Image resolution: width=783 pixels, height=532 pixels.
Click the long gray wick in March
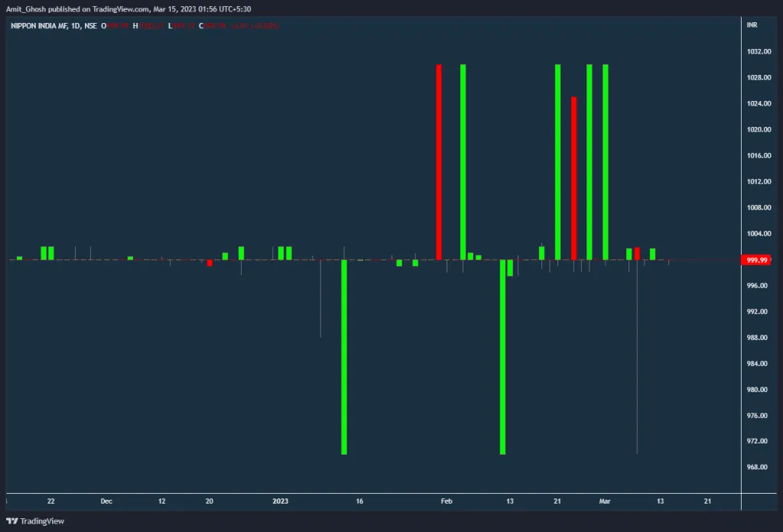coord(637,359)
